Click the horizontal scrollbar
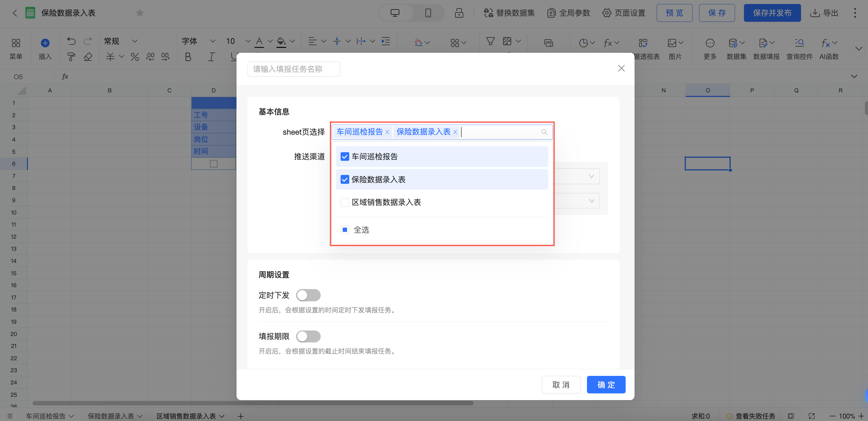 tap(253, 403)
